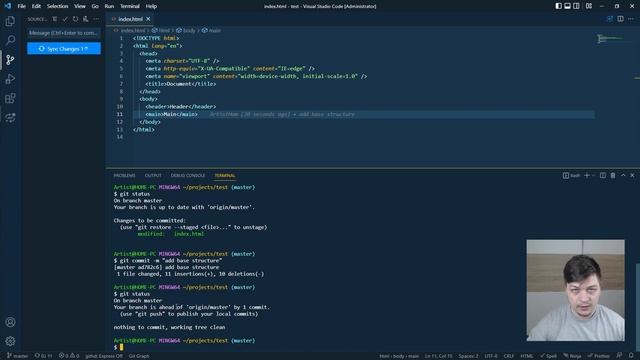The image size is (640, 360).
Task: Click Git Graph in status bar
Action: click(x=139, y=356)
